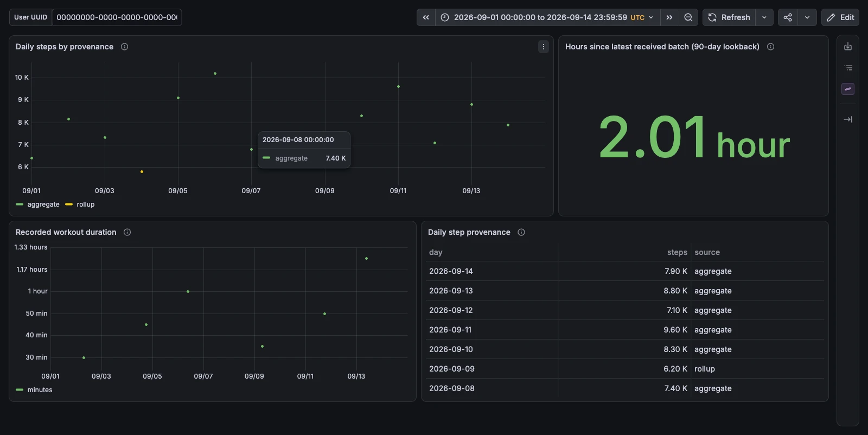This screenshot has width=868, height=435.
Task: Click the Refresh button
Action: point(729,17)
